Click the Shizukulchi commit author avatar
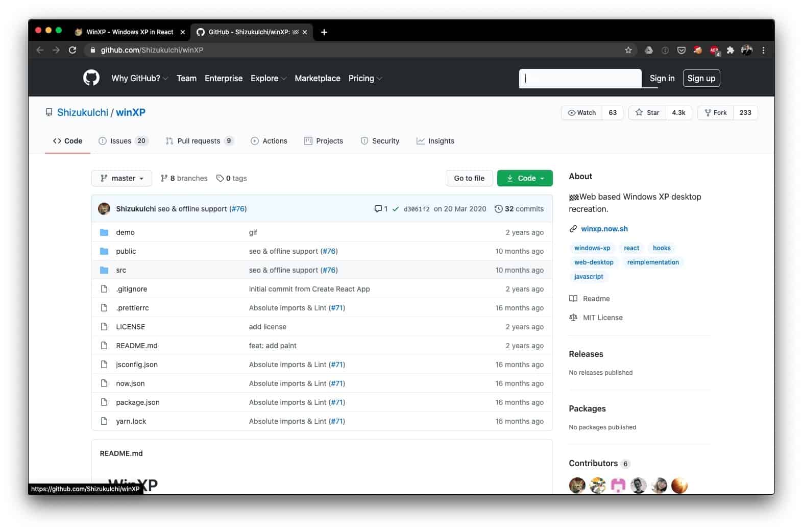The height and width of the screenshot is (532, 803). pos(104,209)
